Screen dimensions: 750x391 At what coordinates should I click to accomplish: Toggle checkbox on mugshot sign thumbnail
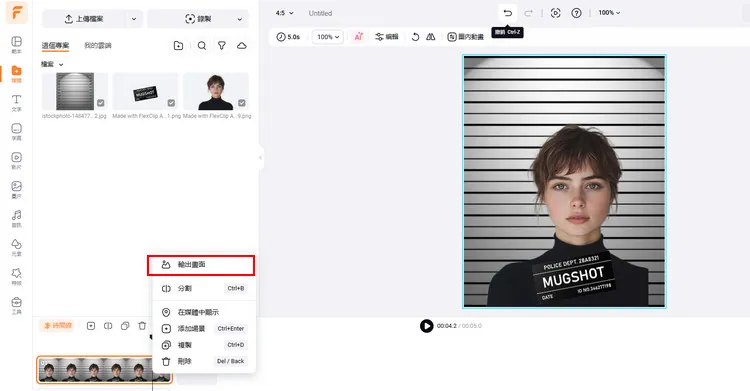[171, 103]
